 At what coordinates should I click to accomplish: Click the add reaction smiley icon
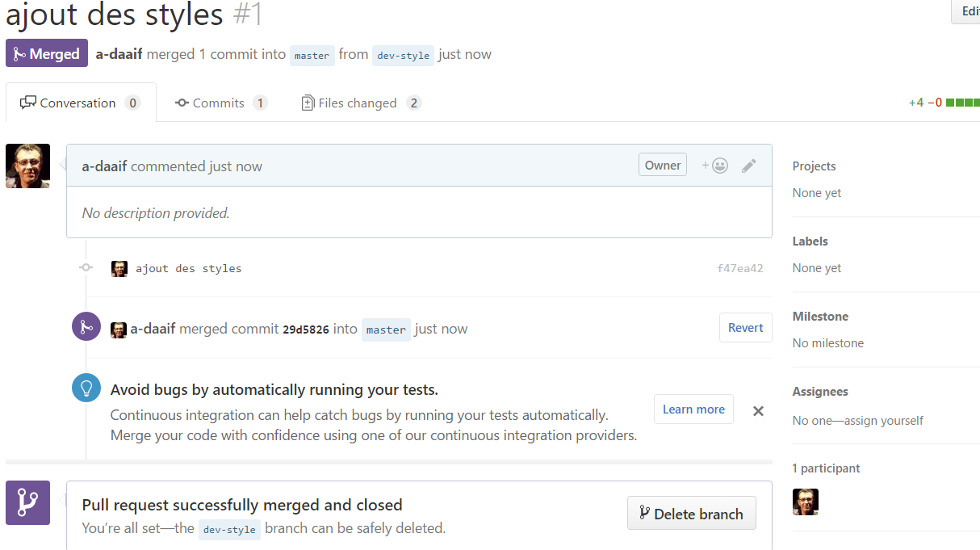tap(715, 166)
